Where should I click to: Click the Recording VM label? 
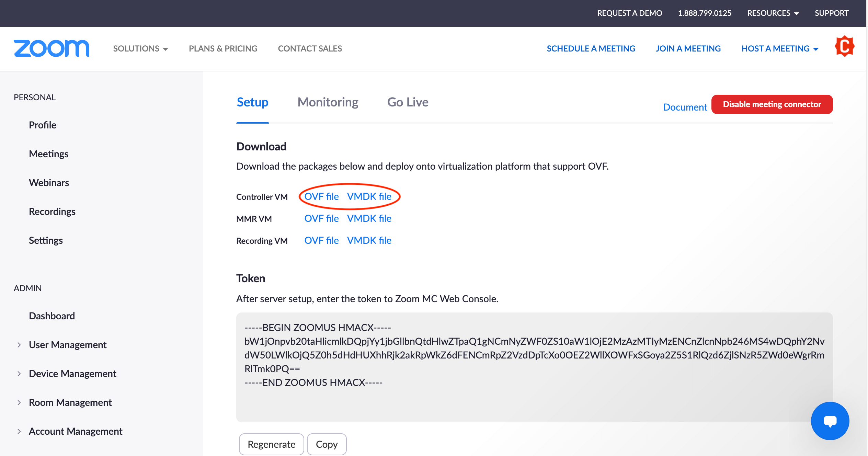262,241
